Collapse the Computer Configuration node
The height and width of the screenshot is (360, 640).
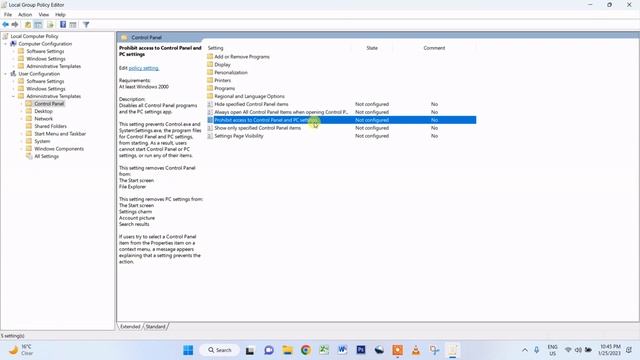6,44
